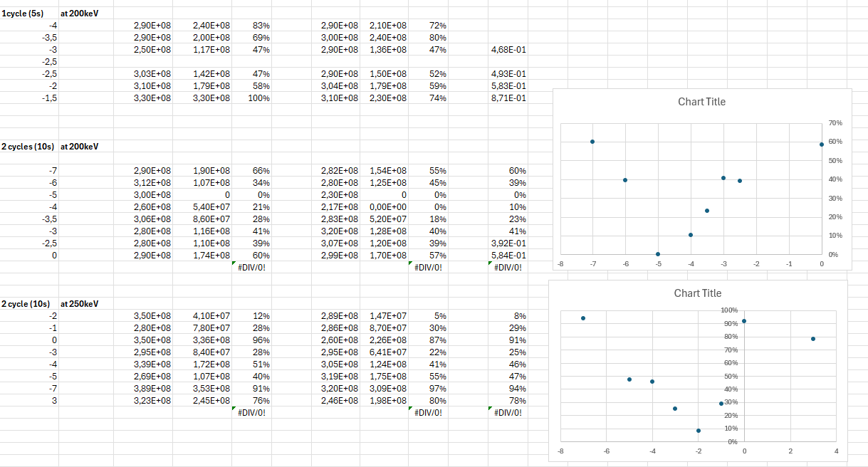The height and width of the screenshot is (467, 868).
Task: Select the 2,26E+08 cell
Action: [385, 340]
